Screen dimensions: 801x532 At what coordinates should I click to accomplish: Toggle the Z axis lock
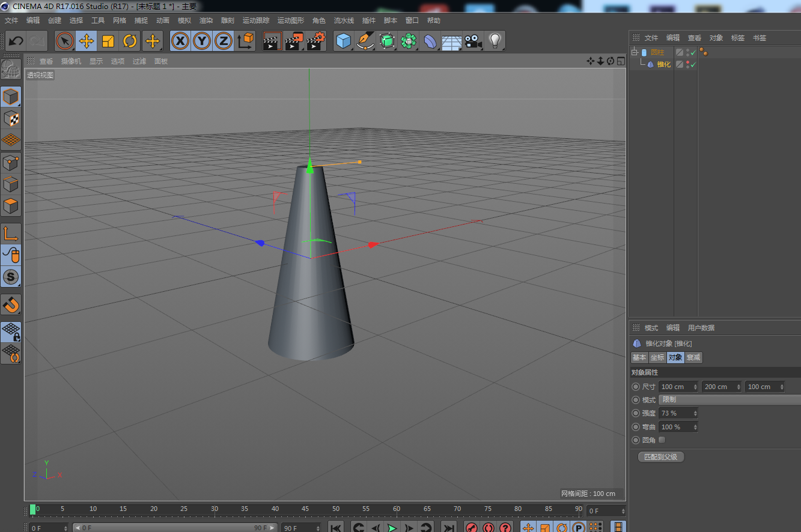(224, 41)
